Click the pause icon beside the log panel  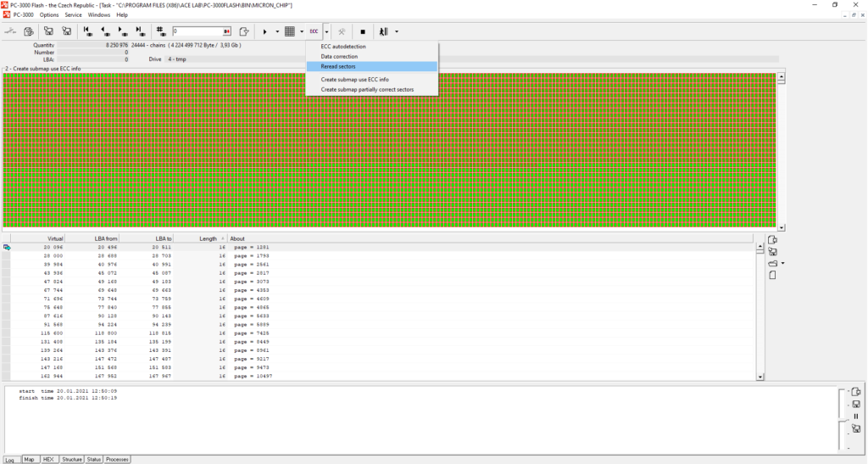[x=855, y=416]
